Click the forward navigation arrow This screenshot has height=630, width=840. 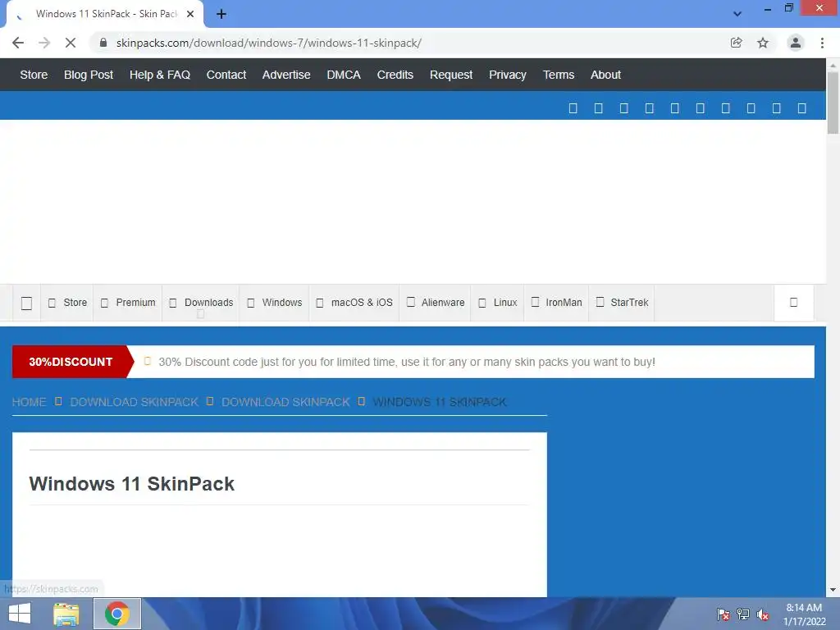[x=44, y=43]
